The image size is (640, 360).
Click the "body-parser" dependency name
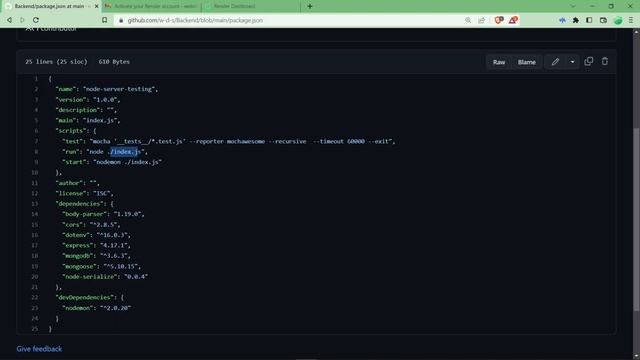[x=85, y=214]
